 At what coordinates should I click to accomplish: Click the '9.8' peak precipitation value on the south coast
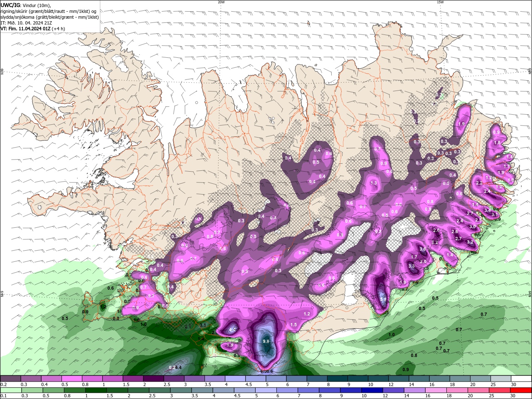266,341
